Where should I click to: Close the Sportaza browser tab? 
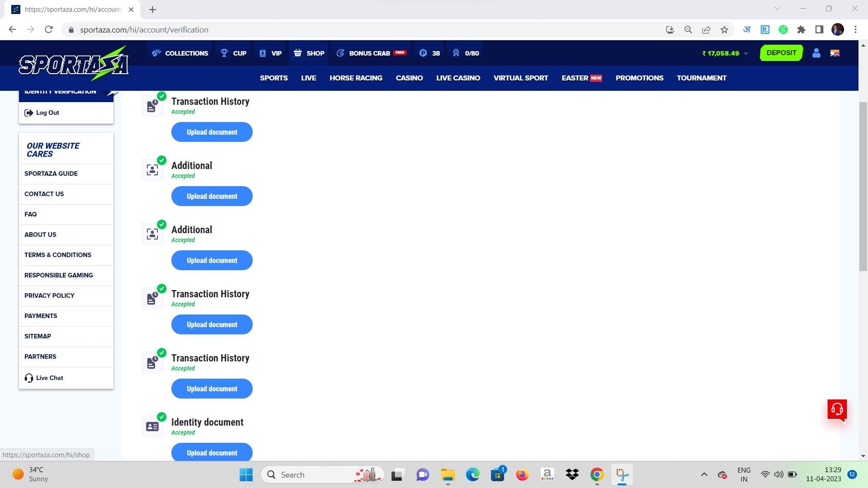coord(131,9)
